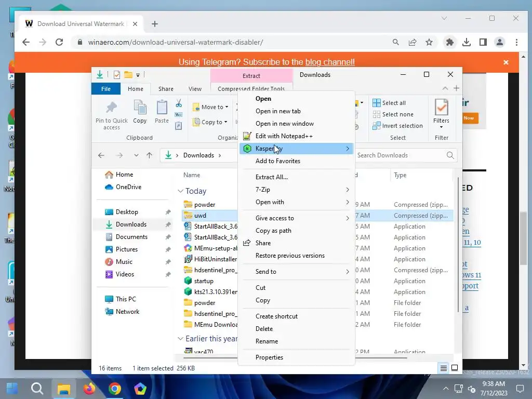Bookmark page with star icon in Chrome

[429, 42]
